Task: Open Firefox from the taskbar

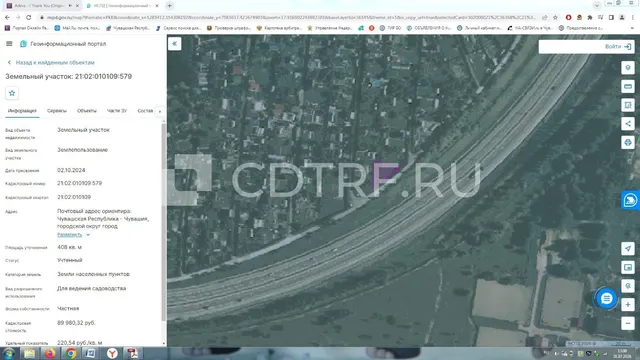Action: pos(50,353)
